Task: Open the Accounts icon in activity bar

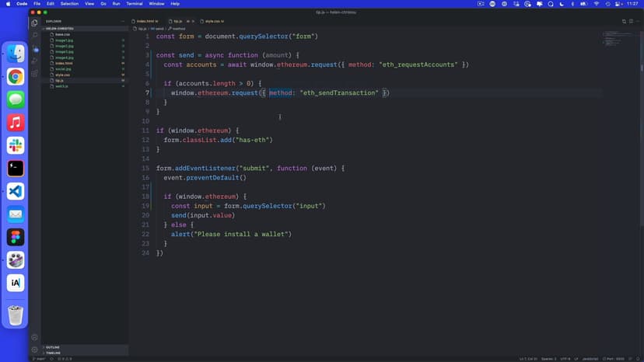Action: [x=34, y=337]
